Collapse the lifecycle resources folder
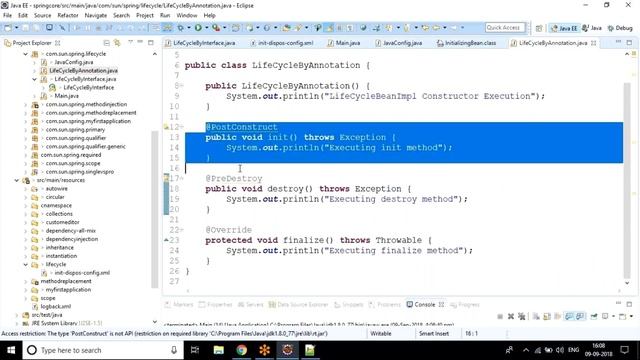 [26, 264]
